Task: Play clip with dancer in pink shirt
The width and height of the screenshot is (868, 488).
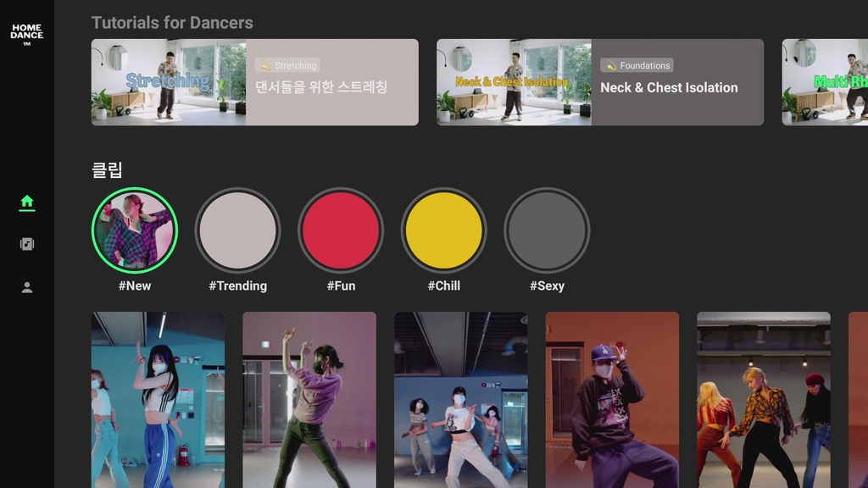Action: click(x=309, y=400)
